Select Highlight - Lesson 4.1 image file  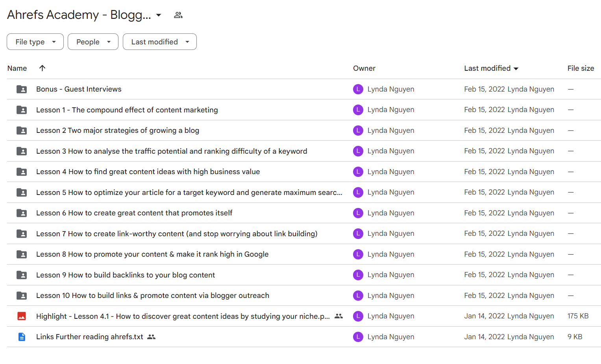pyautogui.click(x=183, y=316)
